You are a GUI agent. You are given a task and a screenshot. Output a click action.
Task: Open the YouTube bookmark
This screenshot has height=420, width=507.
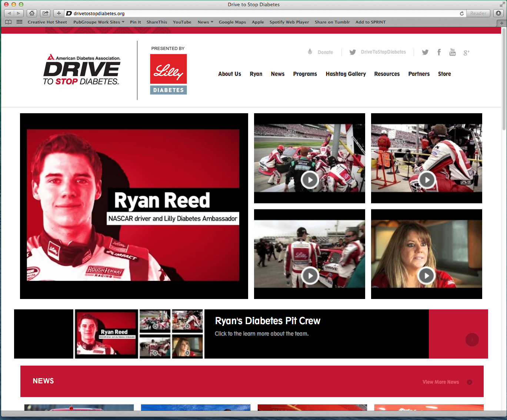click(182, 22)
